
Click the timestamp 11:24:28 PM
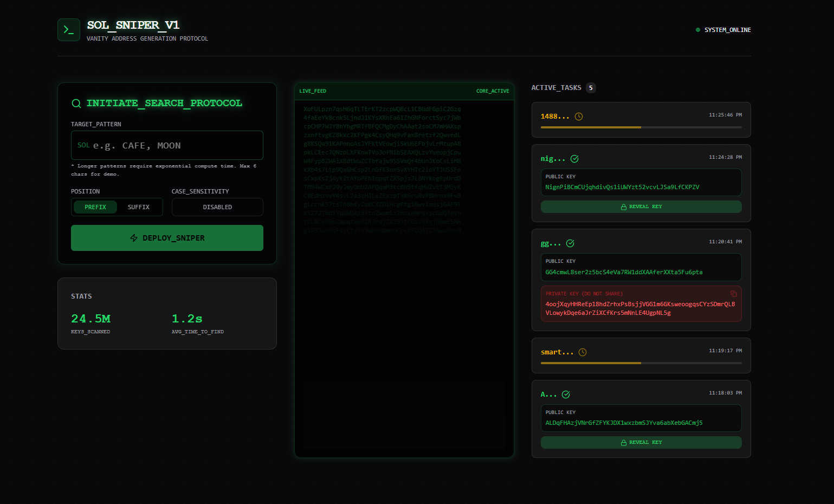(x=725, y=157)
